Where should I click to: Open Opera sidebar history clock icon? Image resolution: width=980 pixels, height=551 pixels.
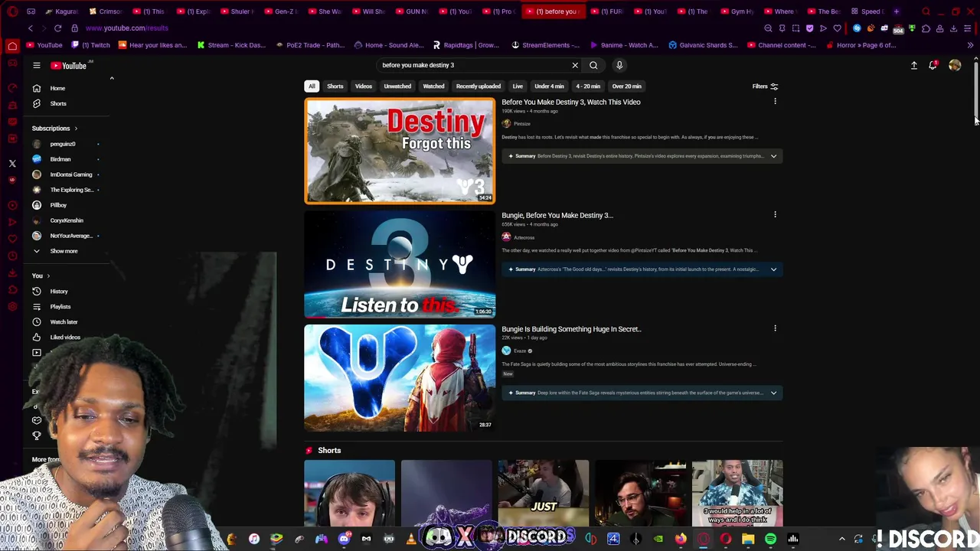[12, 256]
